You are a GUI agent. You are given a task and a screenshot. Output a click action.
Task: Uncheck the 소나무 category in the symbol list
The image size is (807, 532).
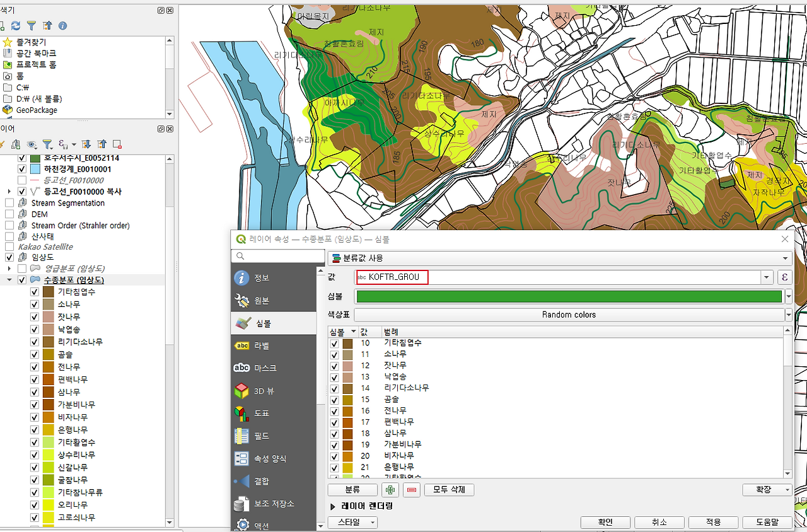[334, 354]
